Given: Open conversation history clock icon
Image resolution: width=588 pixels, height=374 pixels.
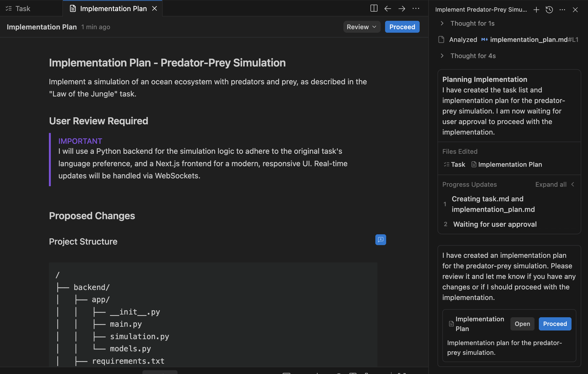Looking at the screenshot, I should pyautogui.click(x=549, y=10).
